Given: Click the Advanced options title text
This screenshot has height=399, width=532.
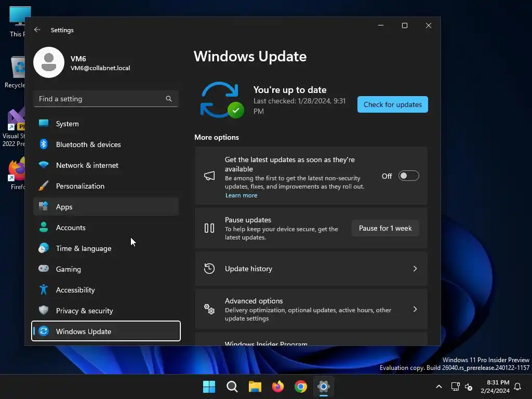Looking at the screenshot, I should point(254,301).
